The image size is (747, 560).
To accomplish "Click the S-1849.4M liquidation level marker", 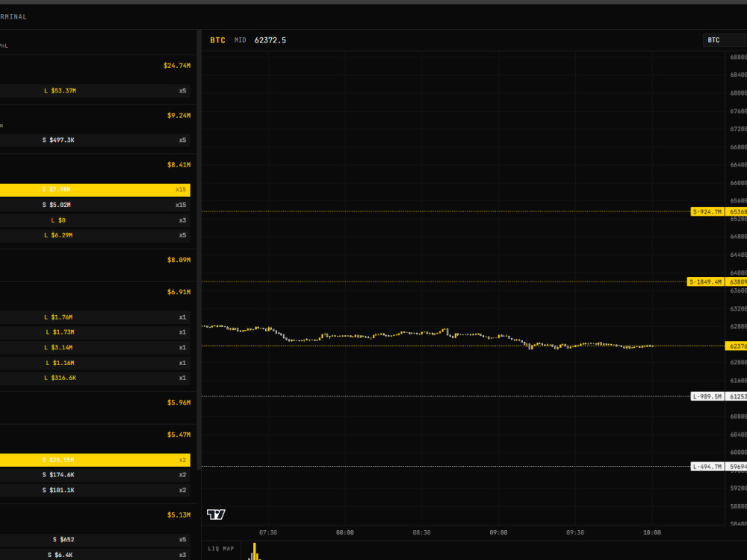I will (x=706, y=282).
